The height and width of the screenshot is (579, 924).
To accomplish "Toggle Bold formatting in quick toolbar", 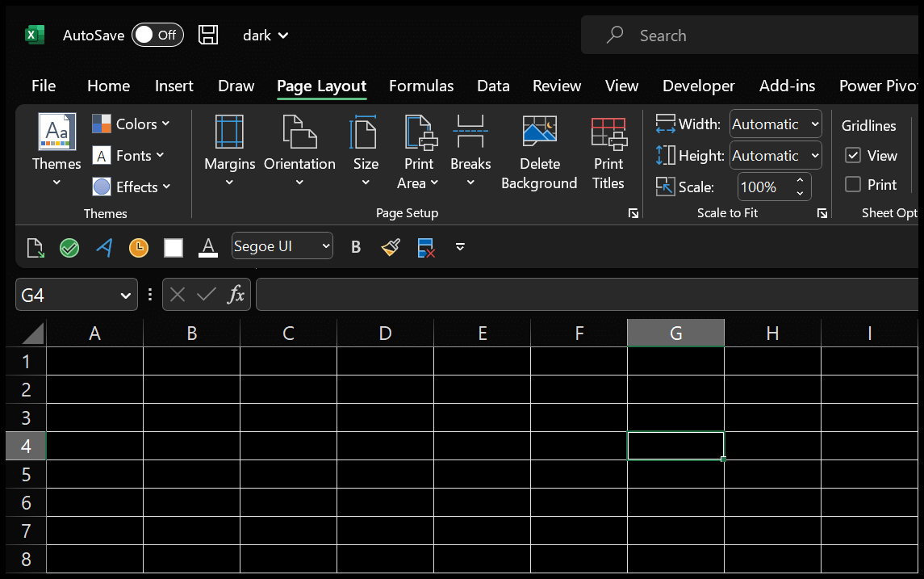I will 356,247.
